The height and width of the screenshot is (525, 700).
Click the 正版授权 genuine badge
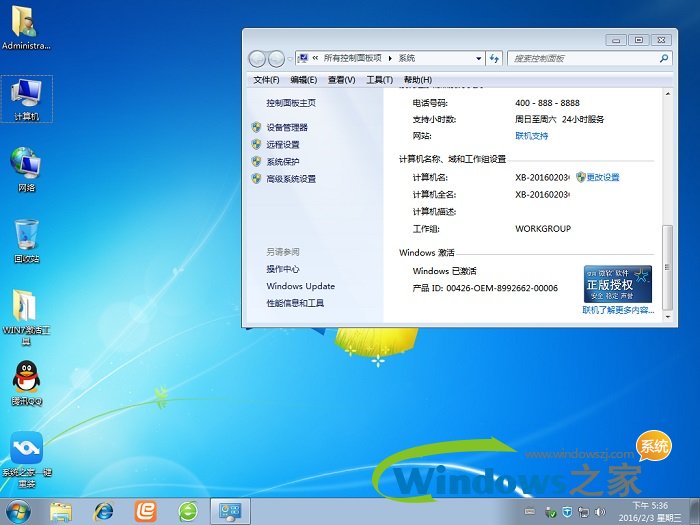pyautogui.click(x=617, y=284)
